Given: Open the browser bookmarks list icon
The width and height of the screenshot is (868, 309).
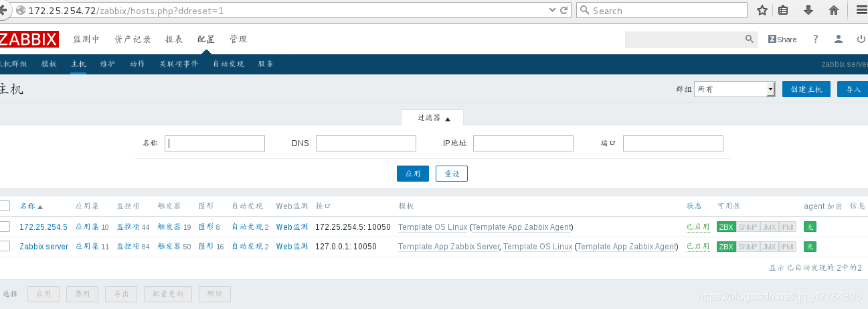Looking at the screenshot, I should pos(783,10).
